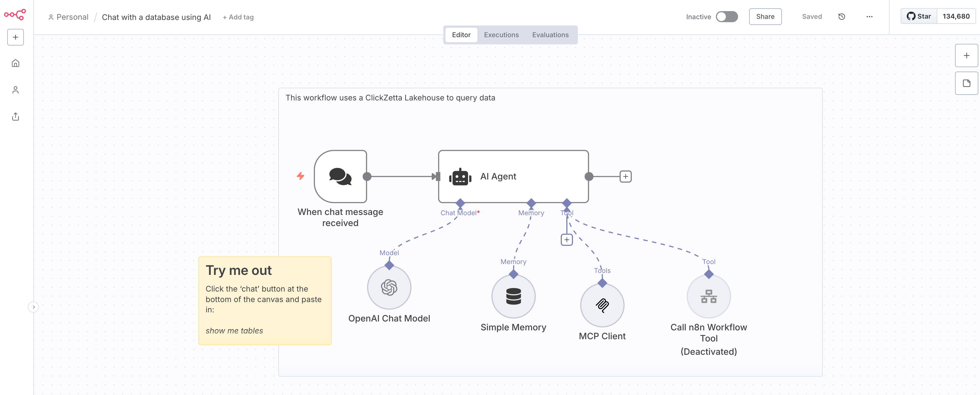The height and width of the screenshot is (395, 980).
Task: Click the home icon in sidebar
Action: [16, 63]
